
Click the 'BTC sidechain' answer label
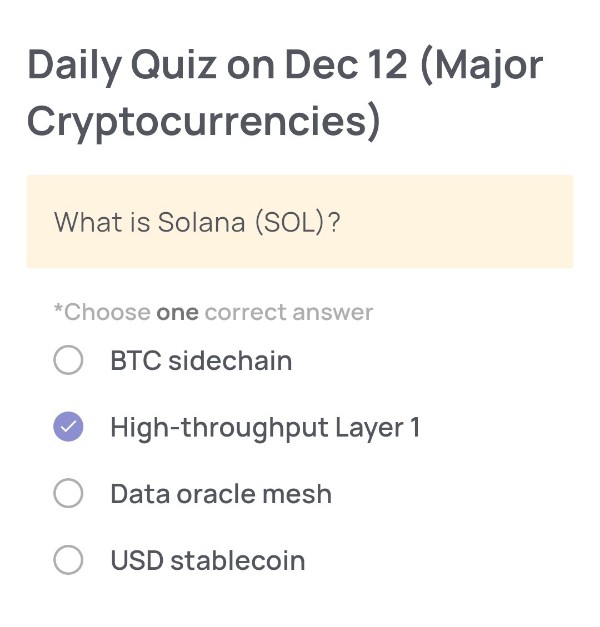point(201,360)
